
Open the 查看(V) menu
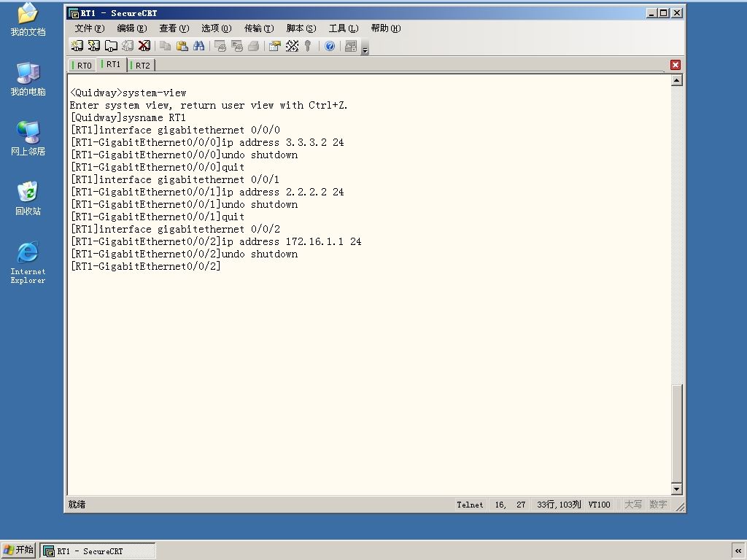tap(174, 28)
